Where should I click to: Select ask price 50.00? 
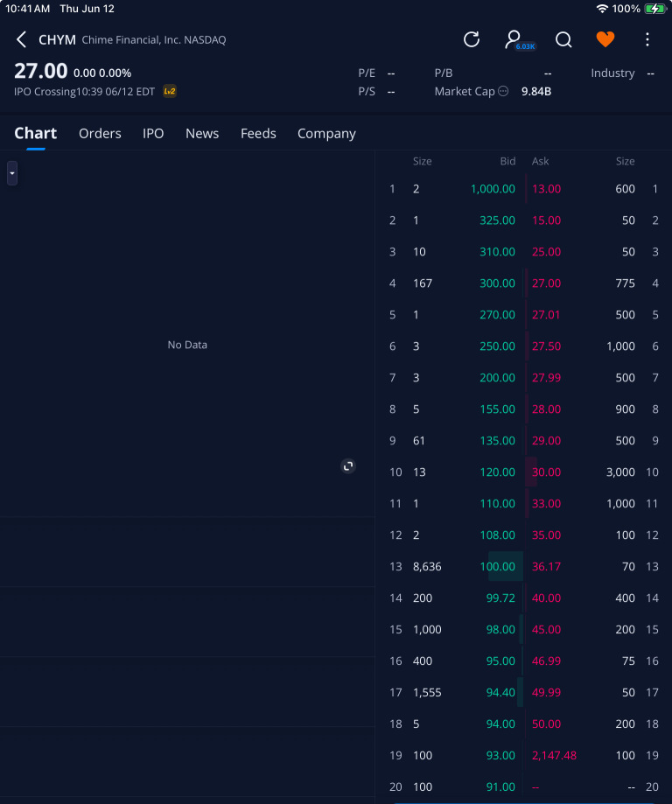coord(546,724)
